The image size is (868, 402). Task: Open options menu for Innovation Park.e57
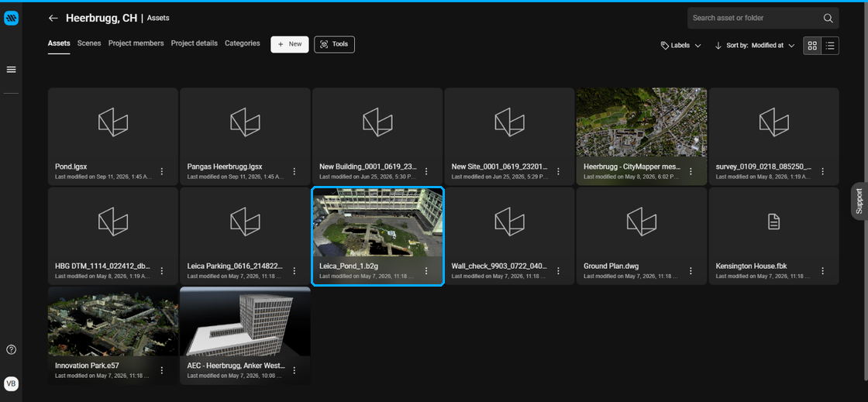[162, 370]
